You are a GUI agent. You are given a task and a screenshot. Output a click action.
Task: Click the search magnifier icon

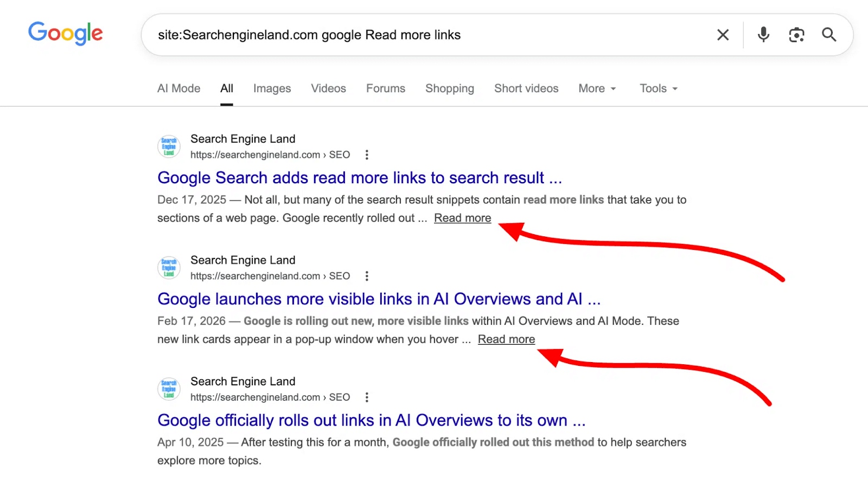click(828, 35)
